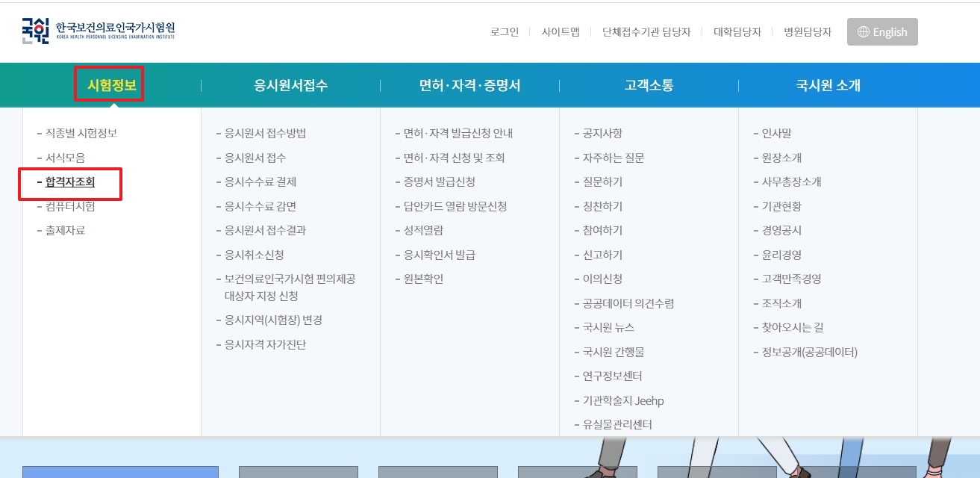Open the 고객소통 menu
This screenshot has width=980, height=478.
[x=648, y=85]
